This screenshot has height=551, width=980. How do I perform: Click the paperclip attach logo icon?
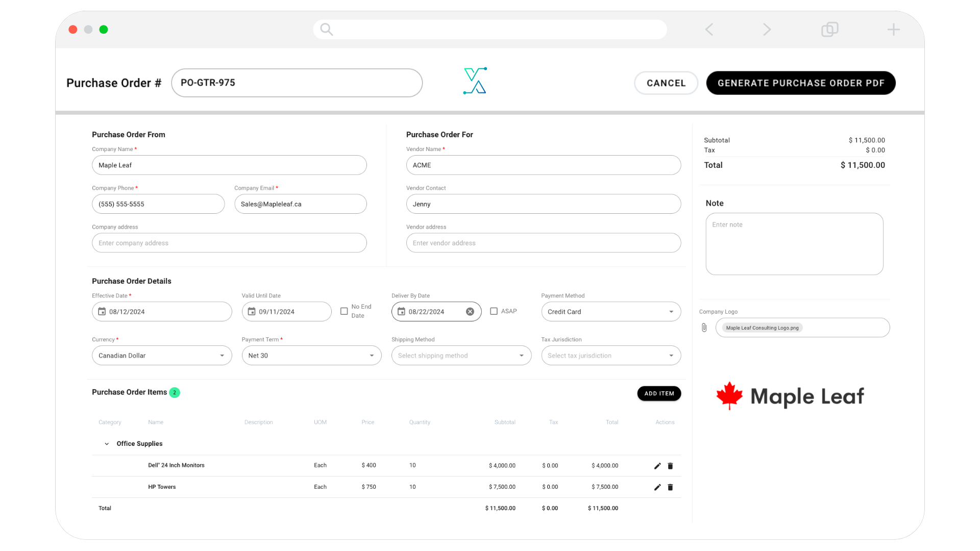point(704,328)
